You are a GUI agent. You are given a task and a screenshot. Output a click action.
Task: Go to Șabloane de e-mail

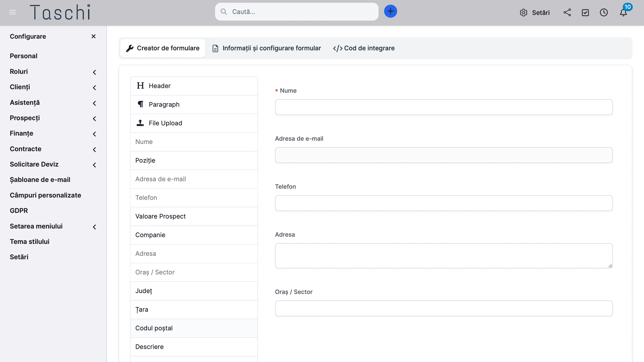point(40,180)
